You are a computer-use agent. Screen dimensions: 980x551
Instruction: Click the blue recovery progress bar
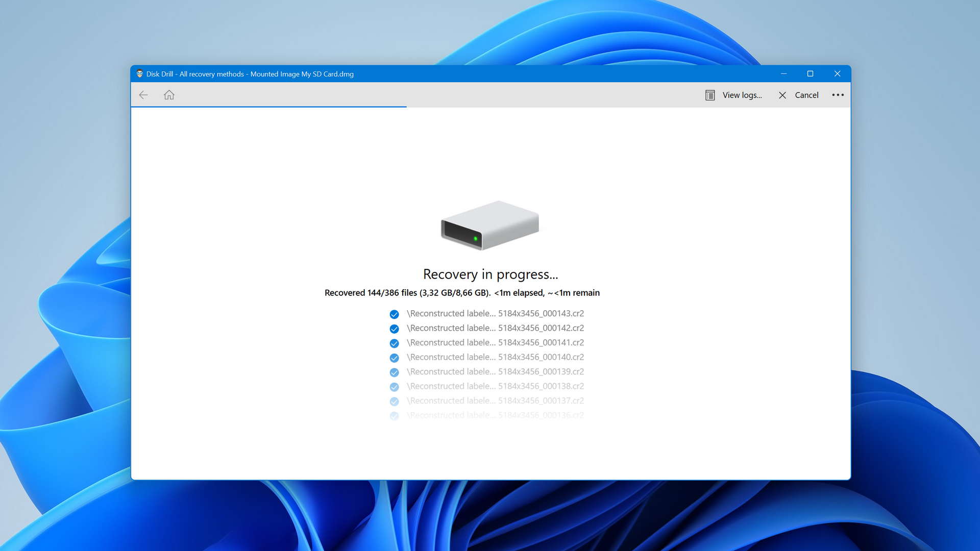pyautogui.click(x=269, y=107)
